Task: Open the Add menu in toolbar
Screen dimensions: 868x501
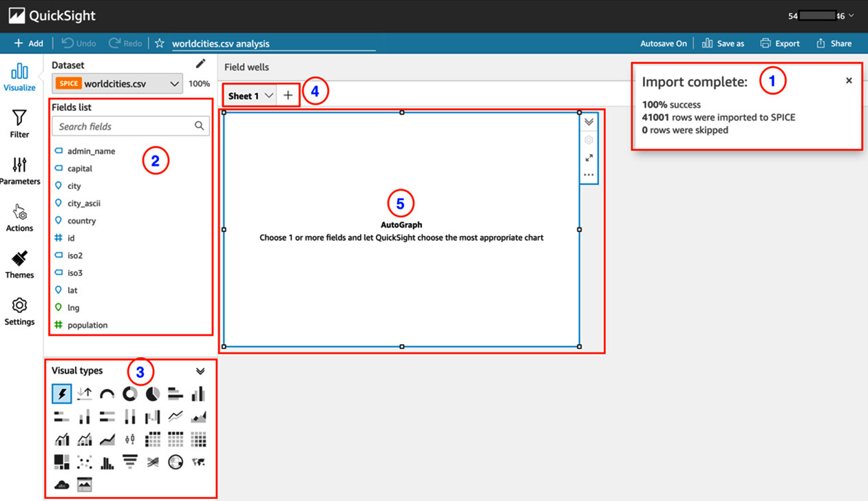Action: [x=28, y=43]
